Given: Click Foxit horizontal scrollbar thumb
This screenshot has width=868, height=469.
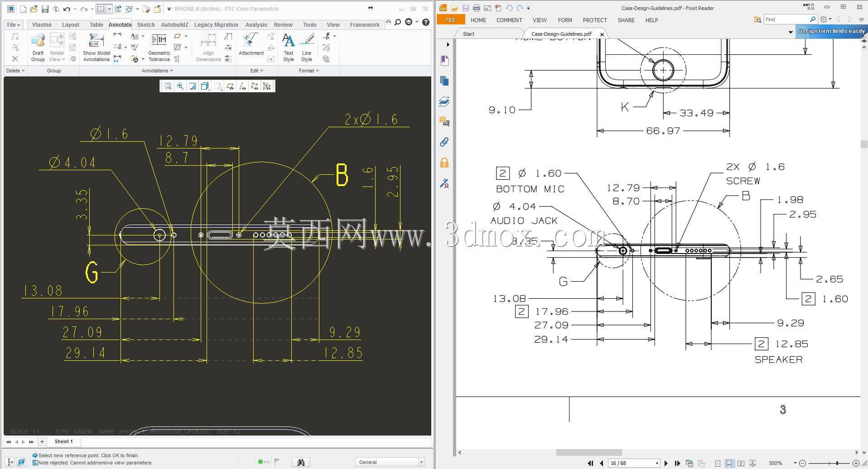Looking at the screenshot, I should (589, 452).
